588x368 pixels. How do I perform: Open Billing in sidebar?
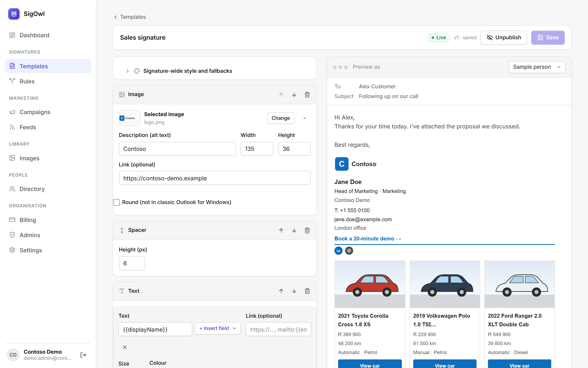click(x=48, y=220)
